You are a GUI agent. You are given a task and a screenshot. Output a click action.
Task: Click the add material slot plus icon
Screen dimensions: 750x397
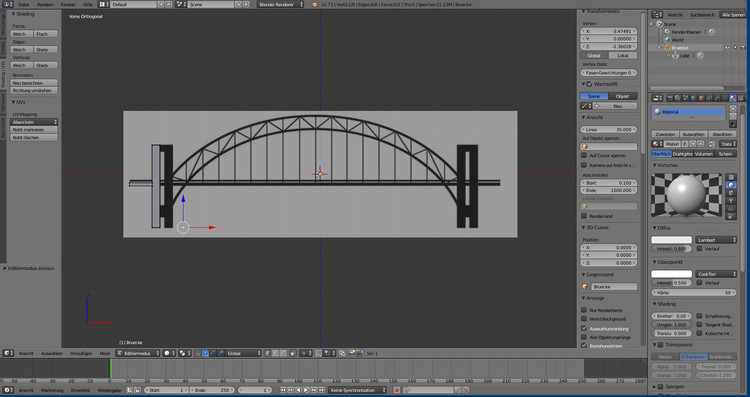coord(733,109)
